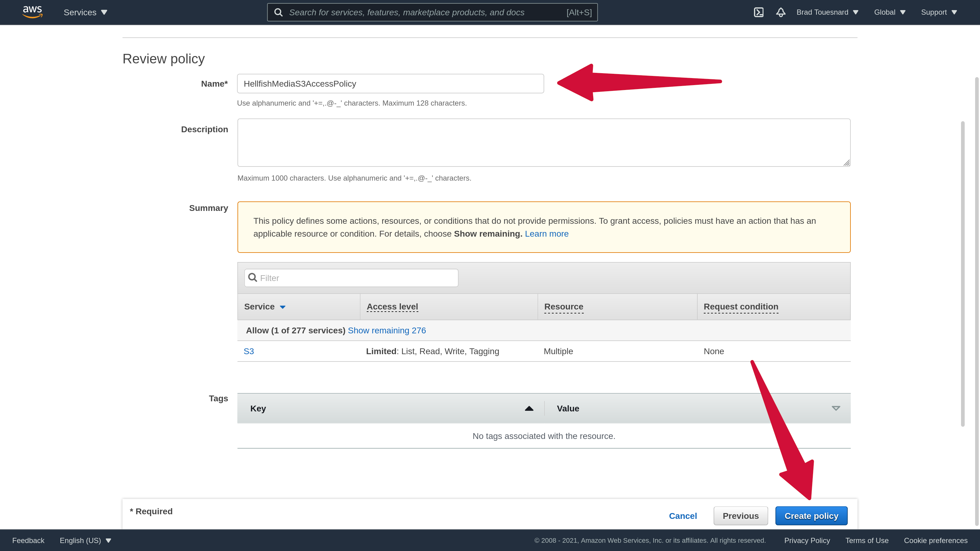Expand the Services dropdown menu
Viewport: 980px width, 551px height.
85,12
